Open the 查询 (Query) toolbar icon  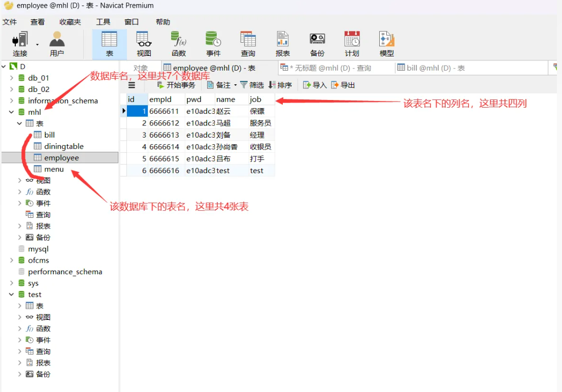click(x=247, y=43)
